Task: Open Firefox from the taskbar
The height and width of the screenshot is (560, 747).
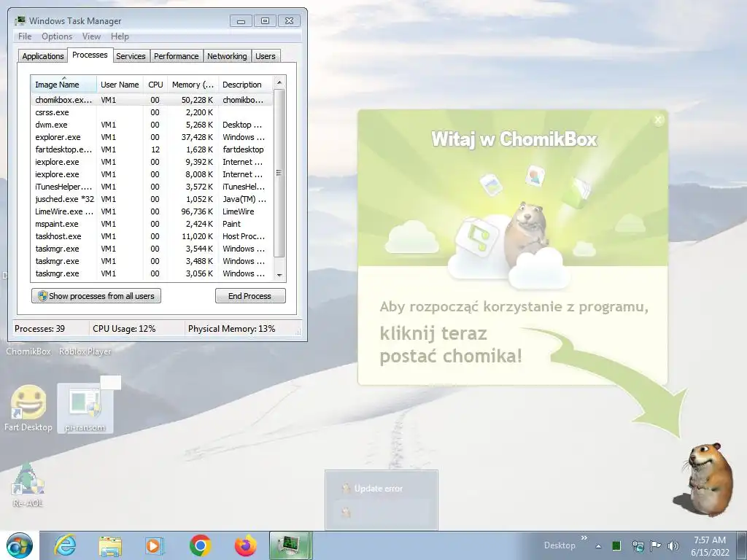Action: tap(245, 545)
